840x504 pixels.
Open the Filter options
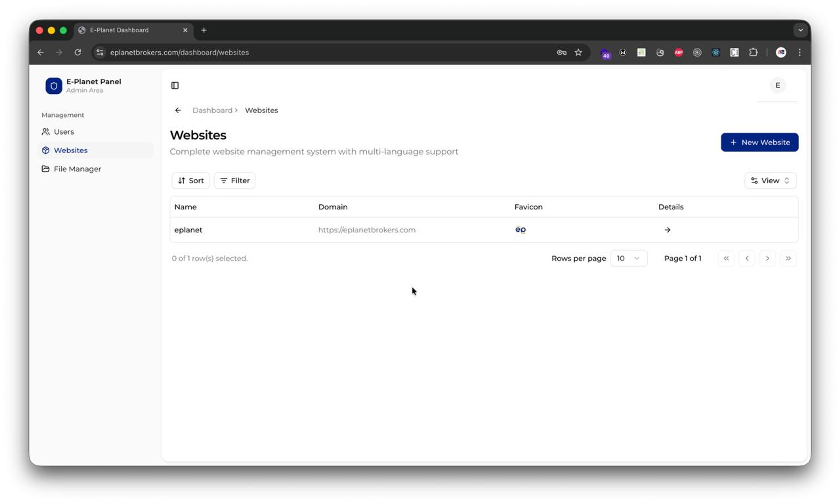pyautogui.click(x=235, y=180)
